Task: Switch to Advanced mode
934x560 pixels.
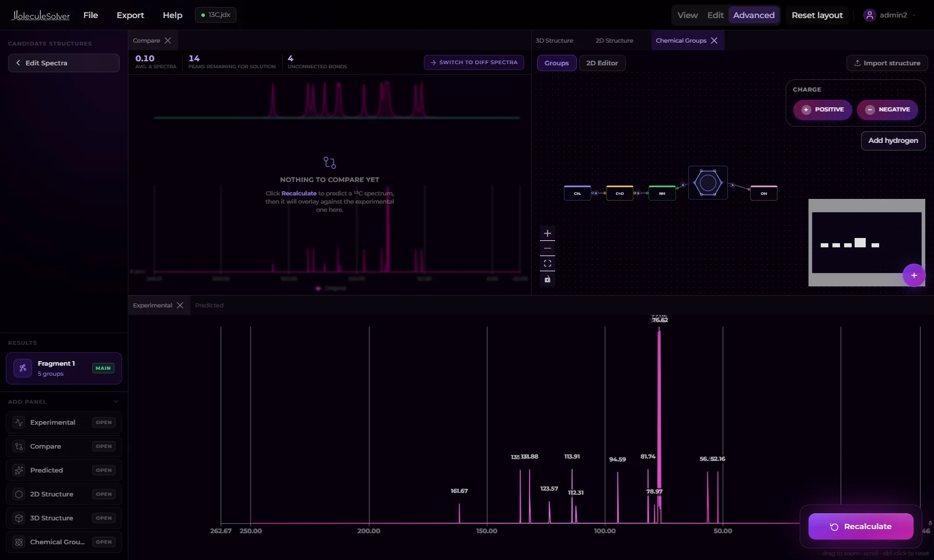Action: [x=754, y=15]
